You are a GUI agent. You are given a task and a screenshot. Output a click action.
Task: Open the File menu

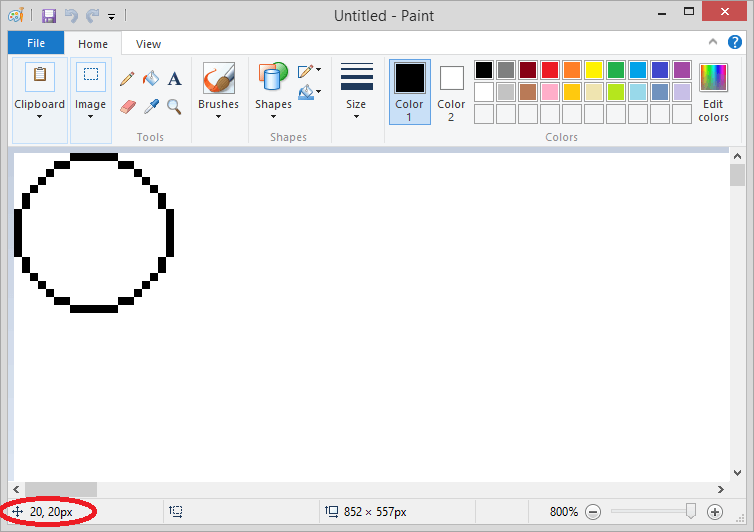pos(36,43)
